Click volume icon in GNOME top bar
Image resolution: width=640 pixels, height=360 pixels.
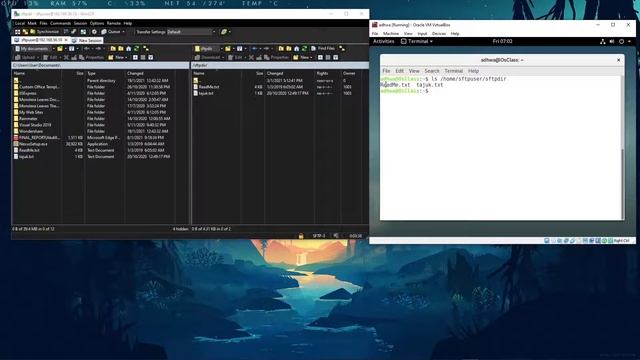point(612,42)
